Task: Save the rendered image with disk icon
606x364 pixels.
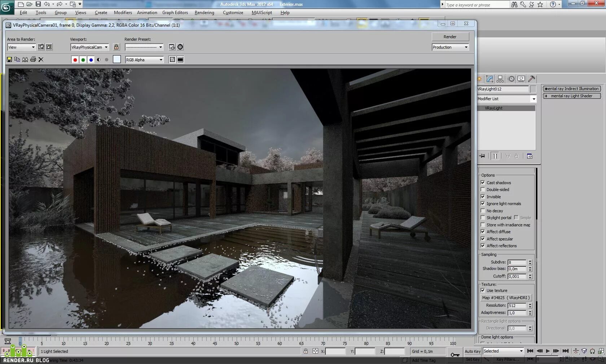Action: 9,59
